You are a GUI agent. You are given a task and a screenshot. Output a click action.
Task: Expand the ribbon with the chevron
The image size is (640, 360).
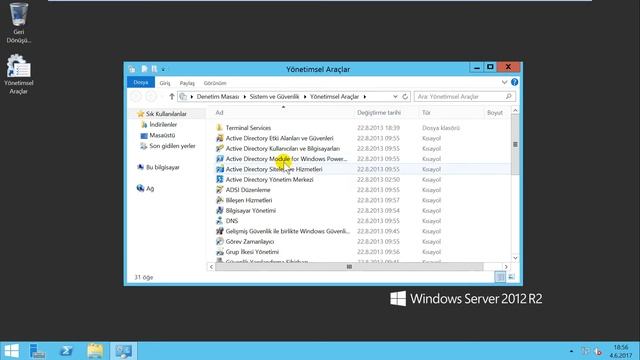pos(504,82)
